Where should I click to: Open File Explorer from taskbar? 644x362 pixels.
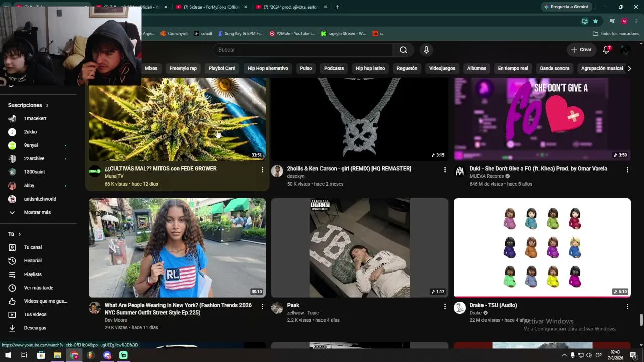[x=57, y=355]
